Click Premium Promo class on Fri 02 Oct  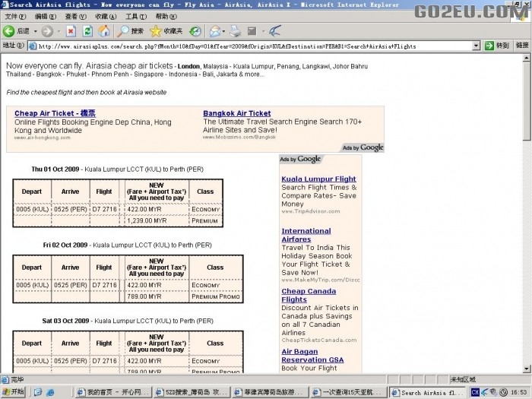(x=216, y=296)
